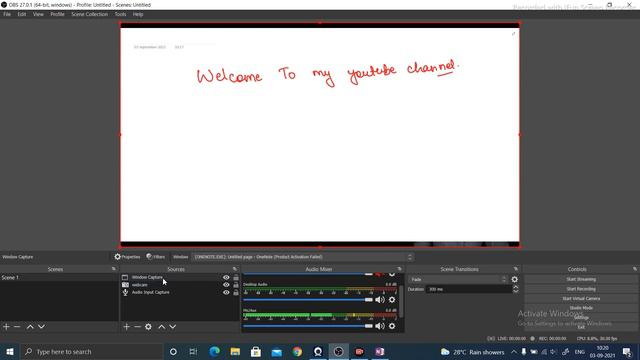Lock the Audio Input Capture source

pyautogui.click(x=236, y=292)
